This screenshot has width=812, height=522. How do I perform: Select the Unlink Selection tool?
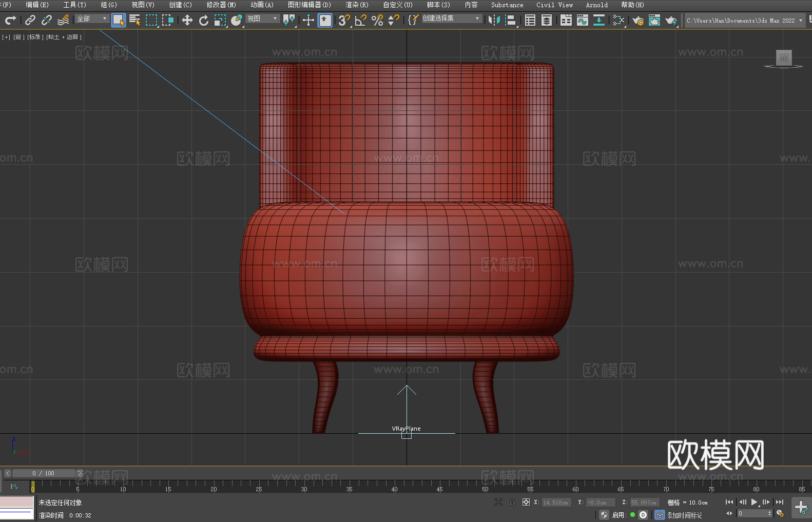coord(47,20)
